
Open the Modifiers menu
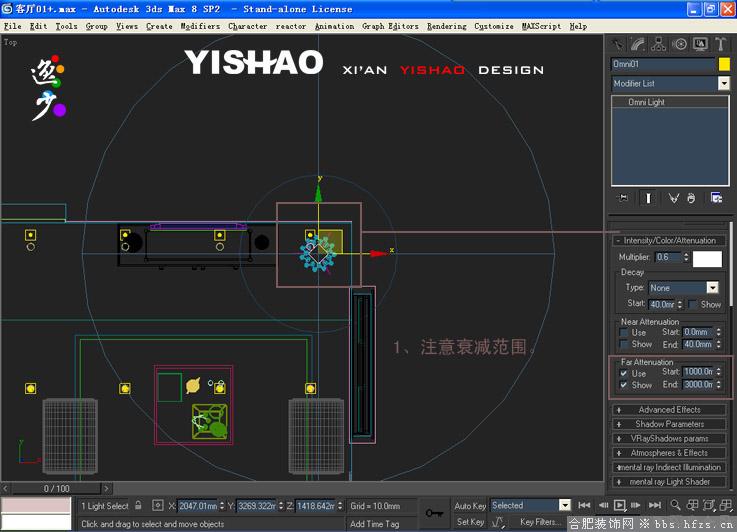point(200,26)
